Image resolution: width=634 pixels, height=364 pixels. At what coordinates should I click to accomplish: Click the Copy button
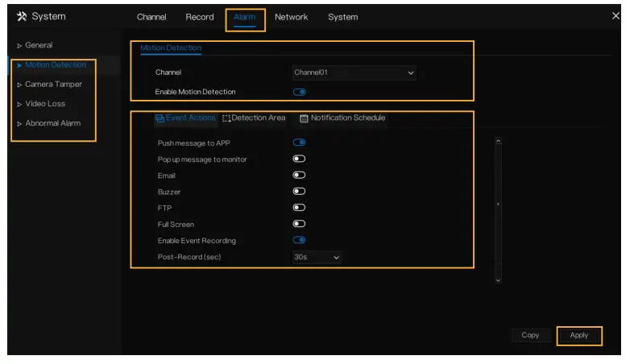[530, 335]
